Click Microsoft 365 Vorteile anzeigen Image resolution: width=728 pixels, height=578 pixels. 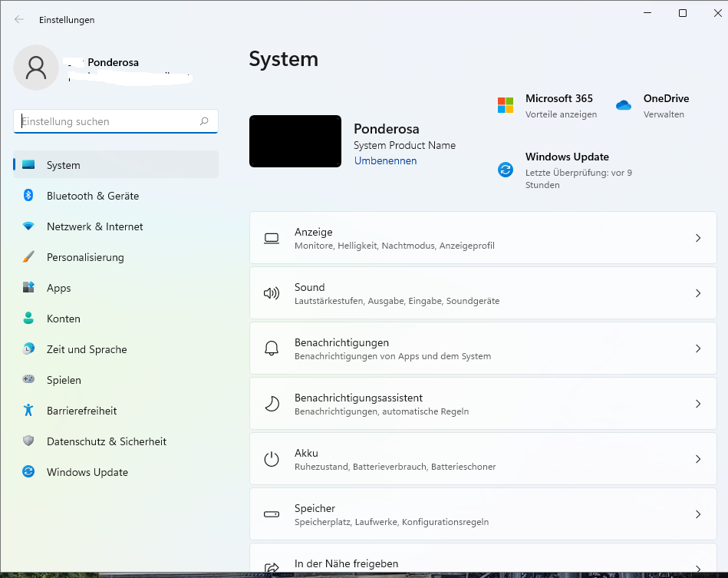(561, 114)
